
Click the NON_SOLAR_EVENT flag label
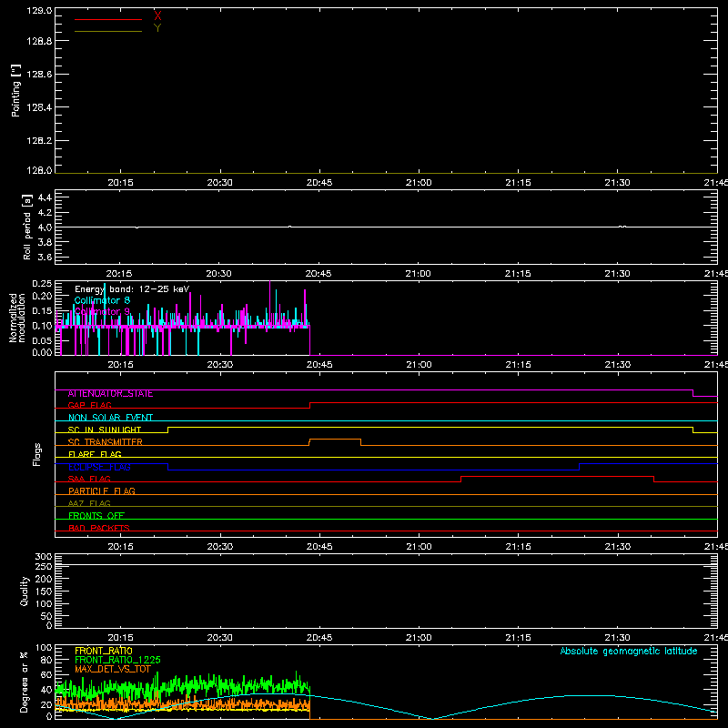(x=110, y=418)
